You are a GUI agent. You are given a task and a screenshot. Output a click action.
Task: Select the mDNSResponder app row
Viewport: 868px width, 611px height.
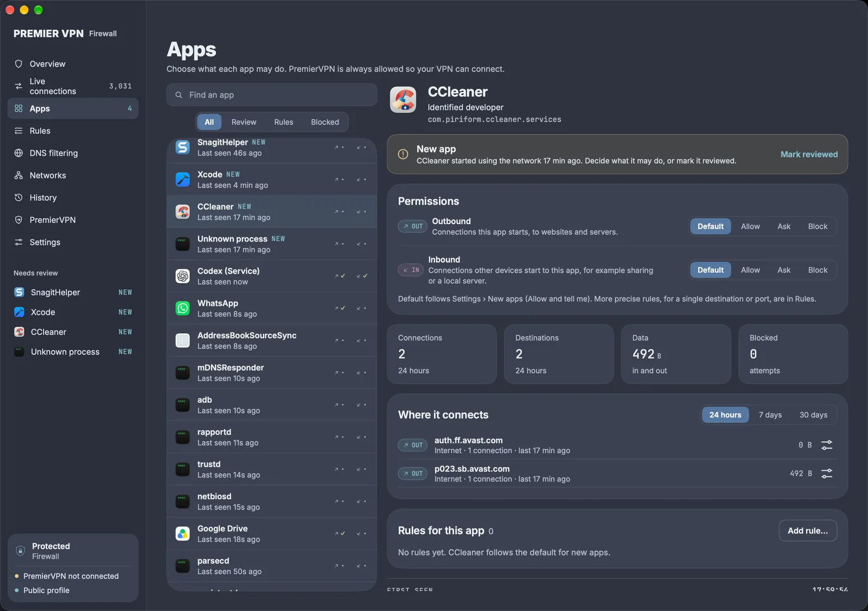[x=272, y=373]
